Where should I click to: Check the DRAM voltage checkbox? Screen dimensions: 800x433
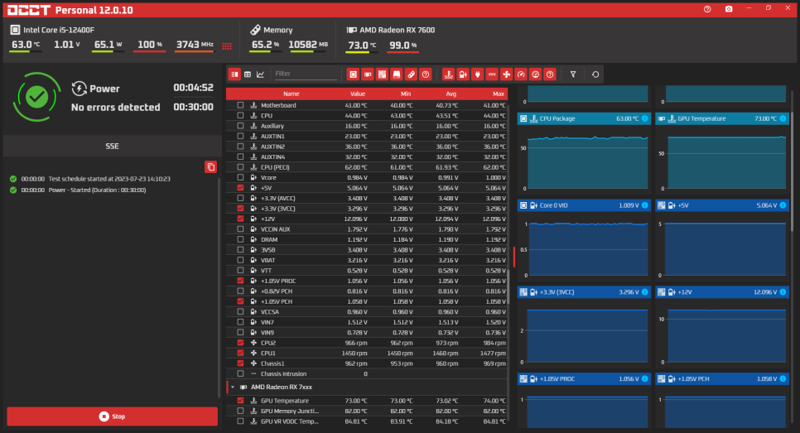tap(240, 239)
